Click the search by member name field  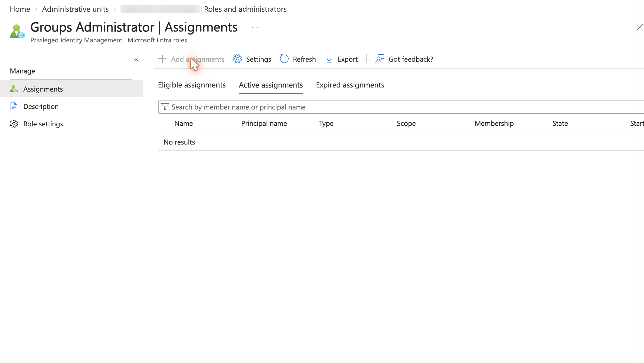click(401, 107)
